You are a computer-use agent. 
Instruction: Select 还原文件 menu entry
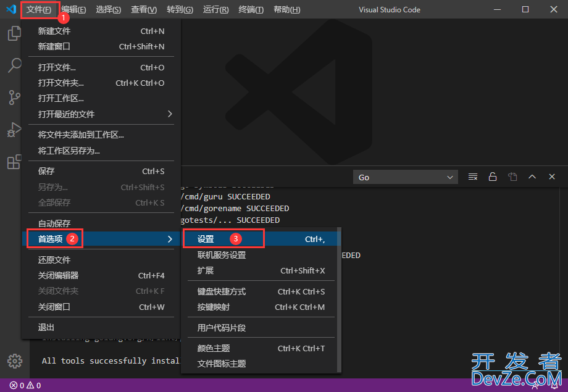coord(101,260)
